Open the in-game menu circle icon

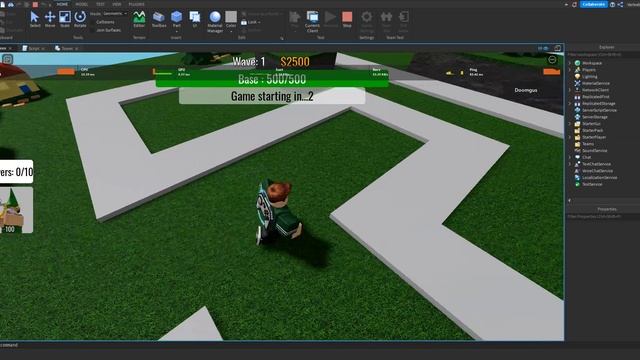[x=552, y=60]
